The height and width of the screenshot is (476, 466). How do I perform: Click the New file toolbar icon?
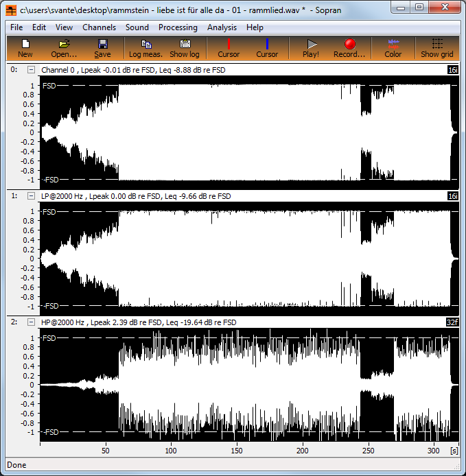(x=25, y=48)
